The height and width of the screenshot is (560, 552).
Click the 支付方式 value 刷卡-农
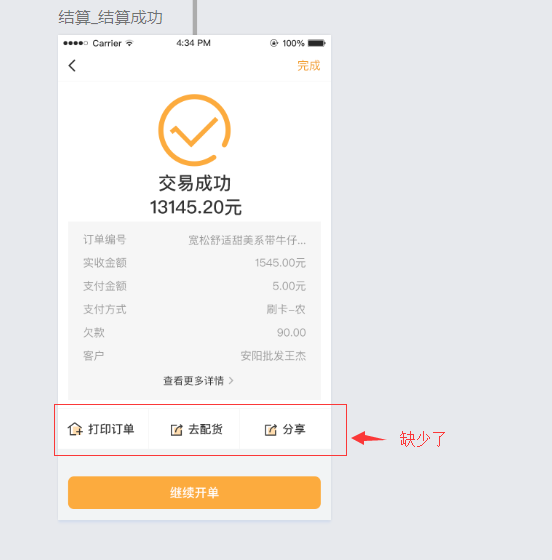(x=286, y=309)
